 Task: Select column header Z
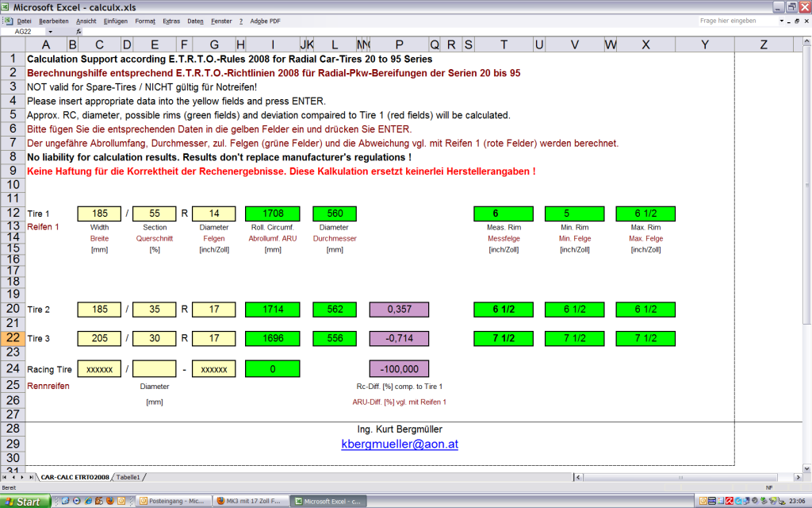pos(764,44)
